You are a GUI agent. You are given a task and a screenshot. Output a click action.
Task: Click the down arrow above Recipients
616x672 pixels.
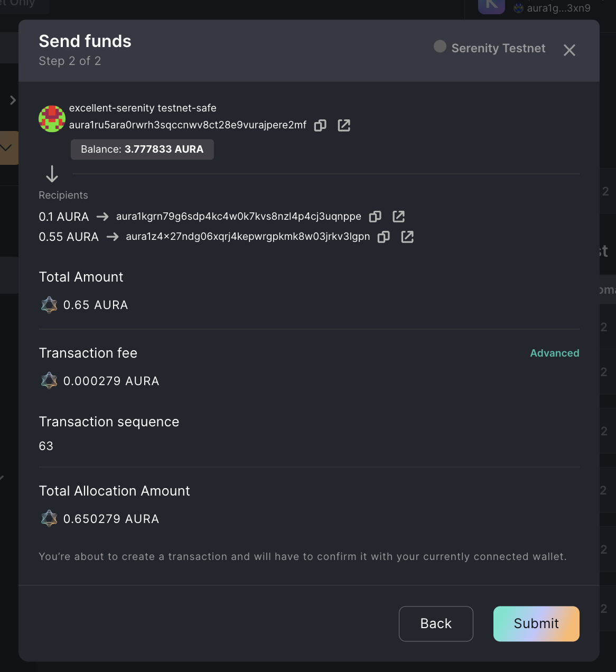click(x=52, y=174)
